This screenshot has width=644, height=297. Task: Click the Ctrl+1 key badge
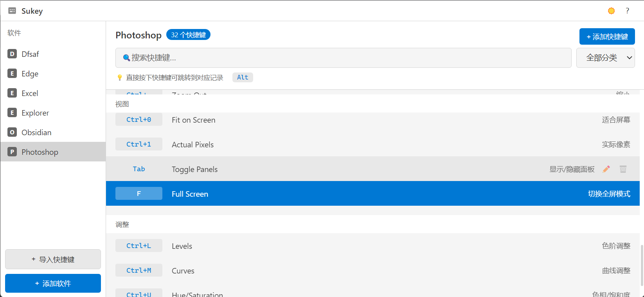coord(139,144)
